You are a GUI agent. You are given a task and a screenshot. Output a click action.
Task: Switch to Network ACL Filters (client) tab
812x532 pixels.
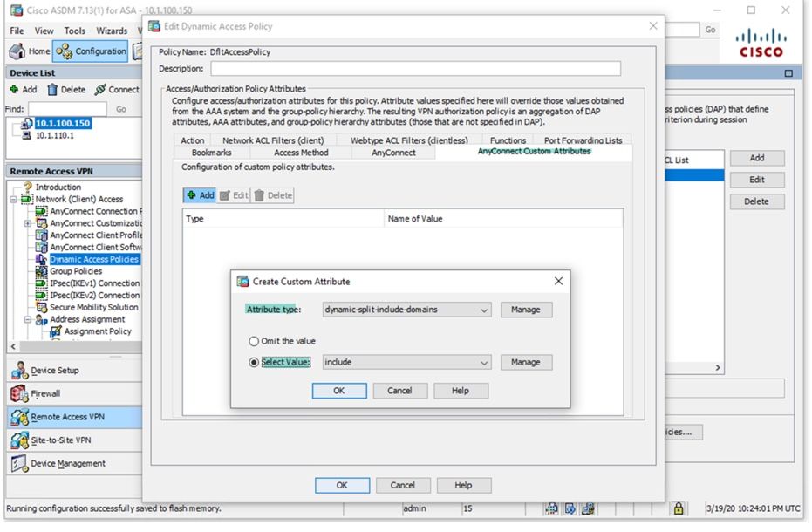tap(273, 140)
